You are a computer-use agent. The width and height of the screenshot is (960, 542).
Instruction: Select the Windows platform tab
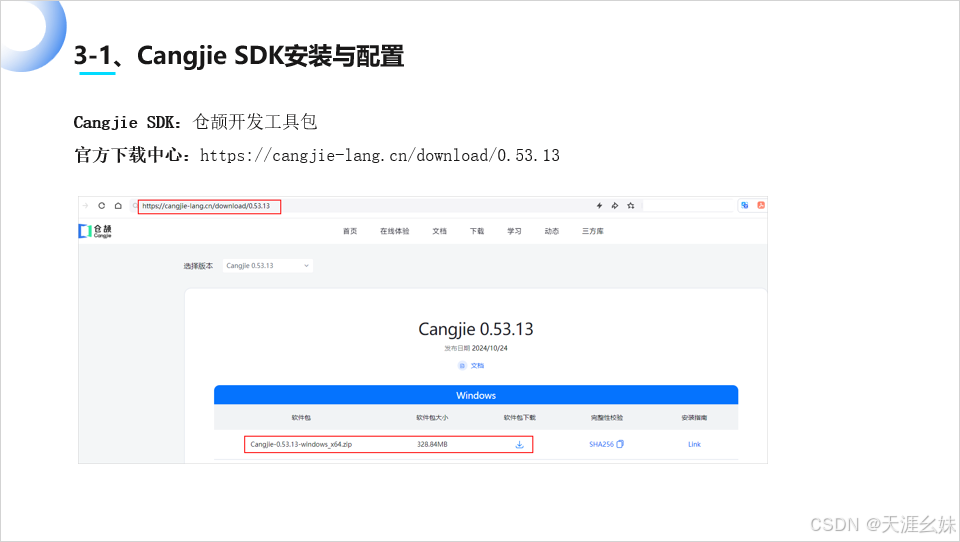[476, 395]
